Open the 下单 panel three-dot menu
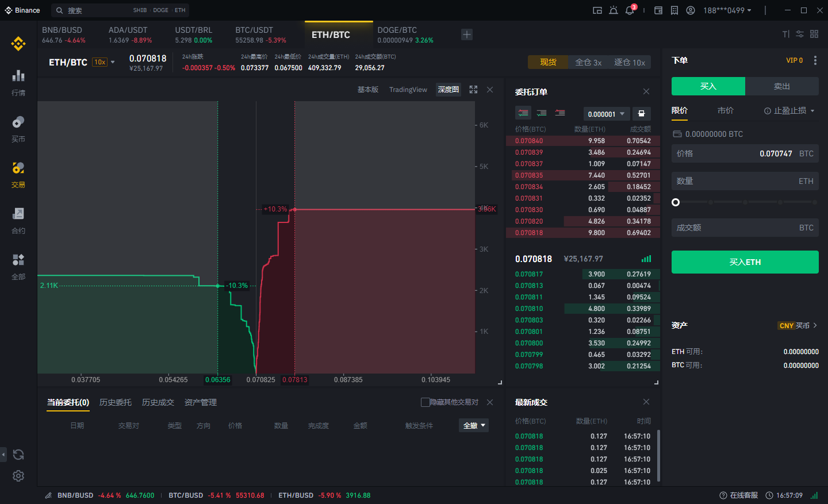This screenshot has height=504, width=828. click(815, 60)
